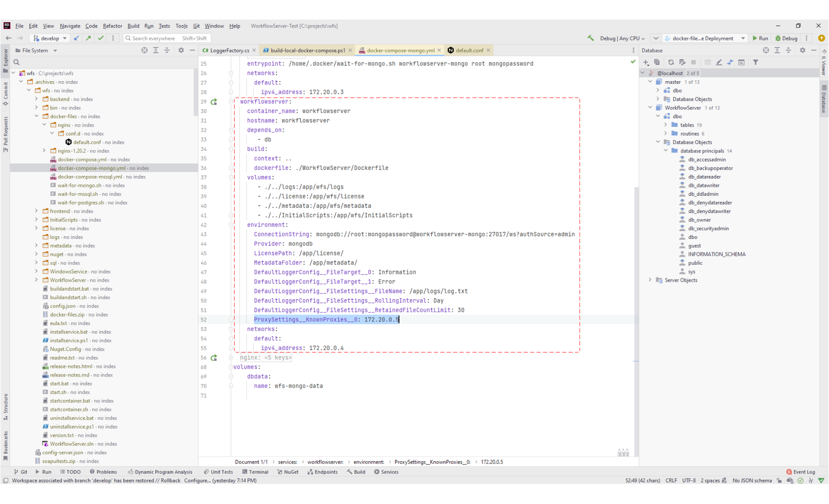829x504 pixels.
Task: Click Collapse All in File System panel
Action: pos(167,50)
